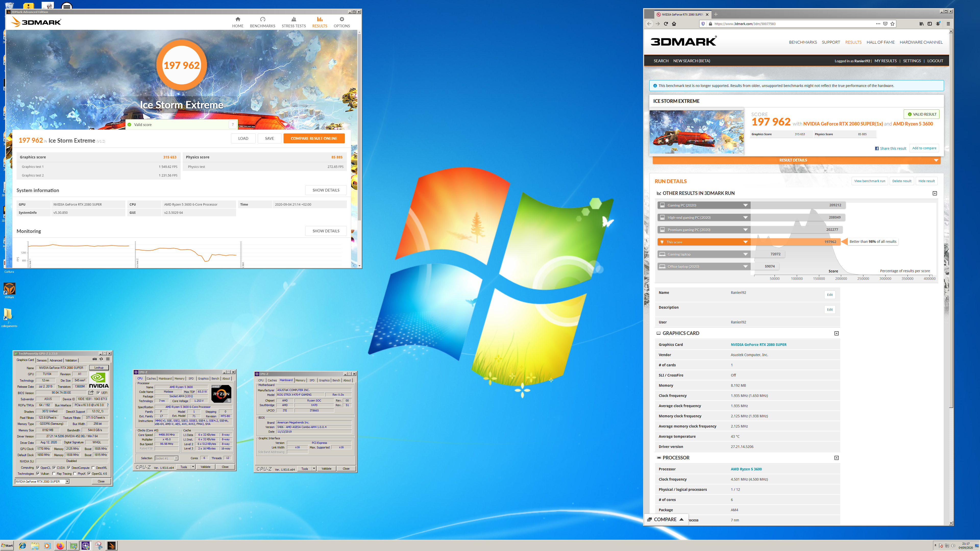
Task: Click Show Details for System information
Action: tap(326, 190)
